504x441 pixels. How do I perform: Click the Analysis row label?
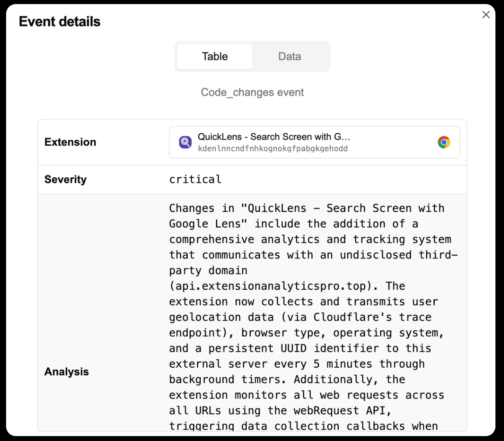point(66,372)
